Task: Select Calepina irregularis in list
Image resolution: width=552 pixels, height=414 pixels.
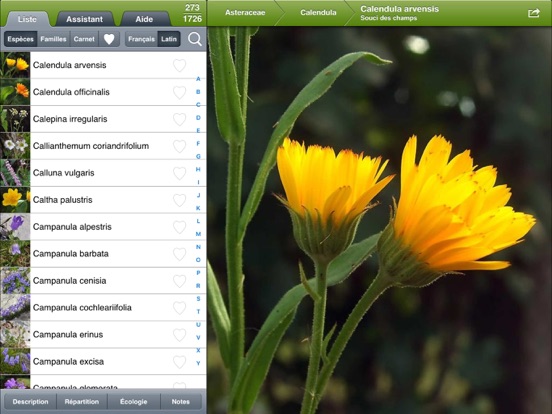Action: pyautogui.click(x=103, y=119)
